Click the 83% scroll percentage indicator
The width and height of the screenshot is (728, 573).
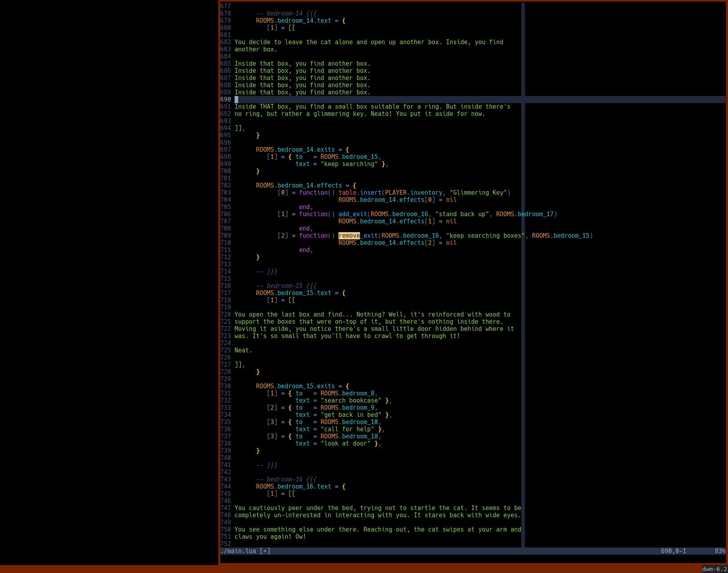tap(720, 551)
